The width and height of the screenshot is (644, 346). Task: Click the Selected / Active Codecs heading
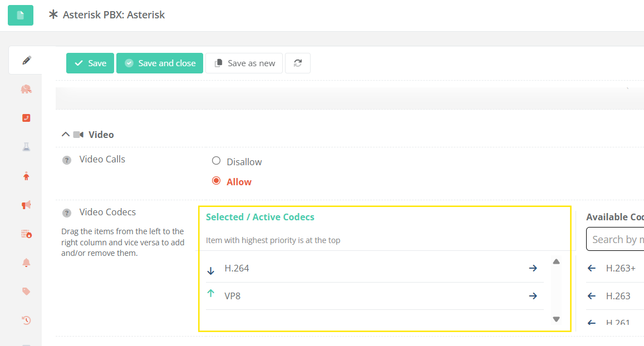260,217
